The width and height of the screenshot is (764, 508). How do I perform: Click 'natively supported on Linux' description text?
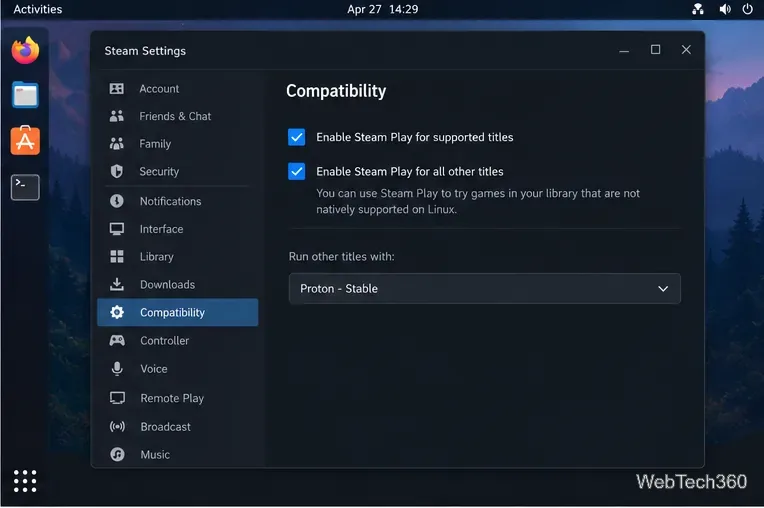tap(386, 210)
